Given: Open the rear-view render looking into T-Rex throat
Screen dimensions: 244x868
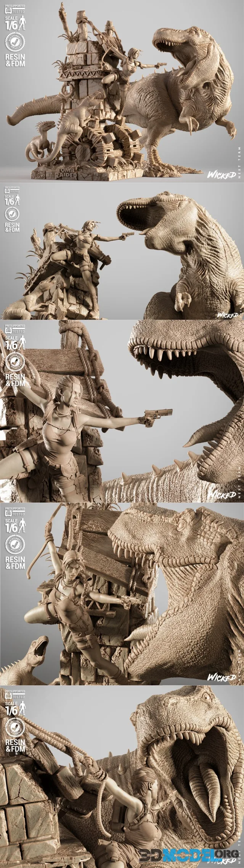Looking at the screenshot, I should pos(122,777).
